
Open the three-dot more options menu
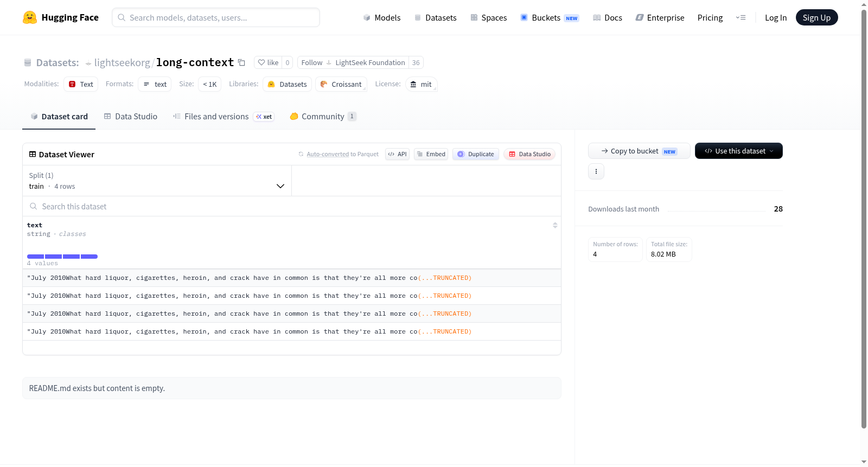[596, 171]
